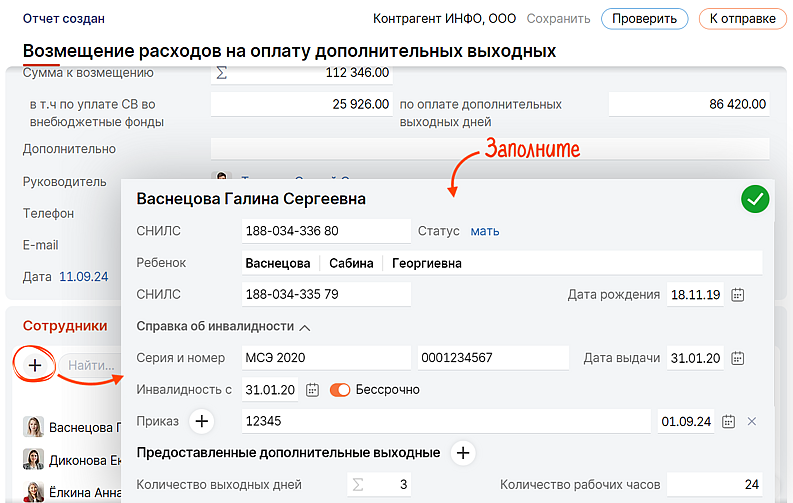Edit the certificate number field 0001234567
This screenshot has height=503, width=793.
pos(492,359)
